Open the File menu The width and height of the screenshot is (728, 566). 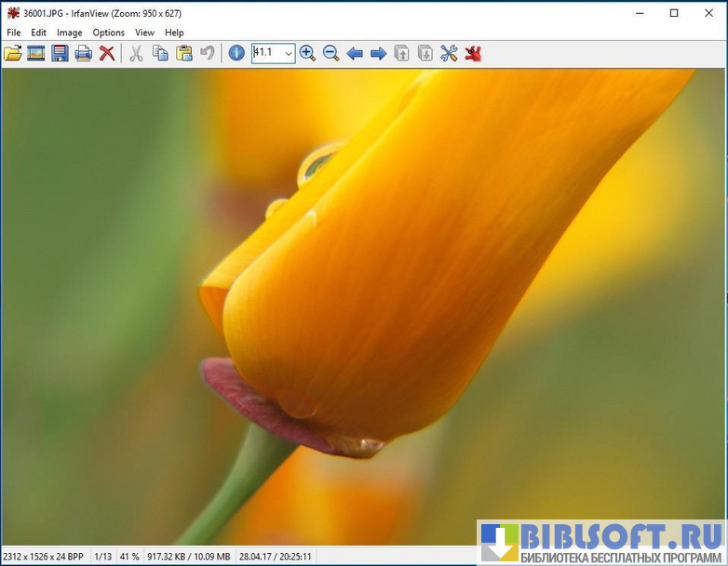13,33
